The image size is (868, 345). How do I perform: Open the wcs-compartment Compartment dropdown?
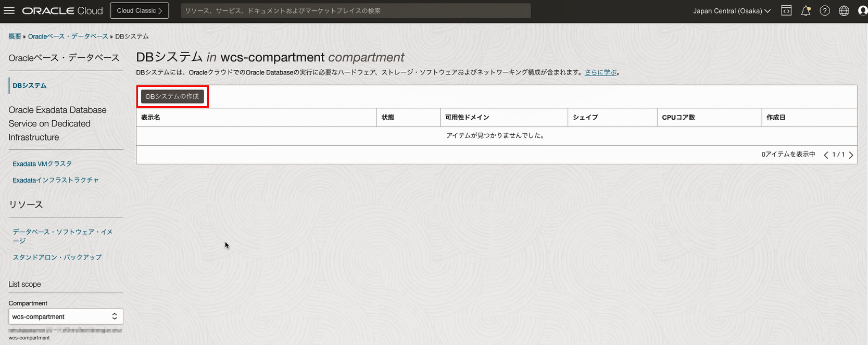pyautogui.click(x=66, y=316)
